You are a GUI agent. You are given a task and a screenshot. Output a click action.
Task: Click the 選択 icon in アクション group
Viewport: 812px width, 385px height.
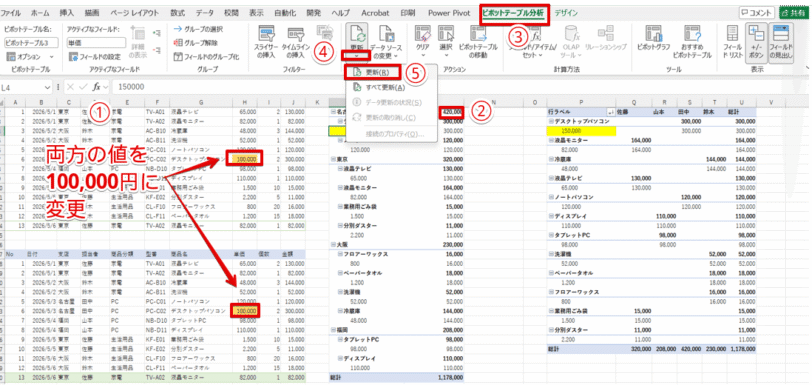point(446,34)
